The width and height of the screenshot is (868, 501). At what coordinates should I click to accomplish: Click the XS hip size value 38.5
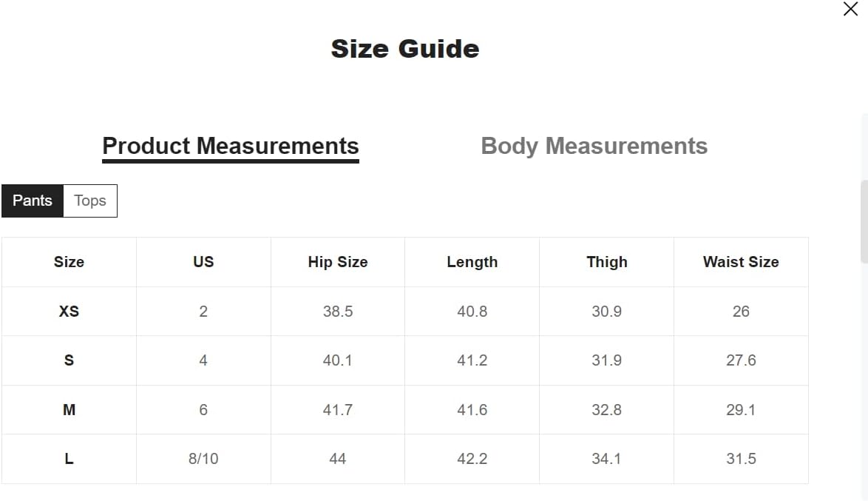(338, 312)
